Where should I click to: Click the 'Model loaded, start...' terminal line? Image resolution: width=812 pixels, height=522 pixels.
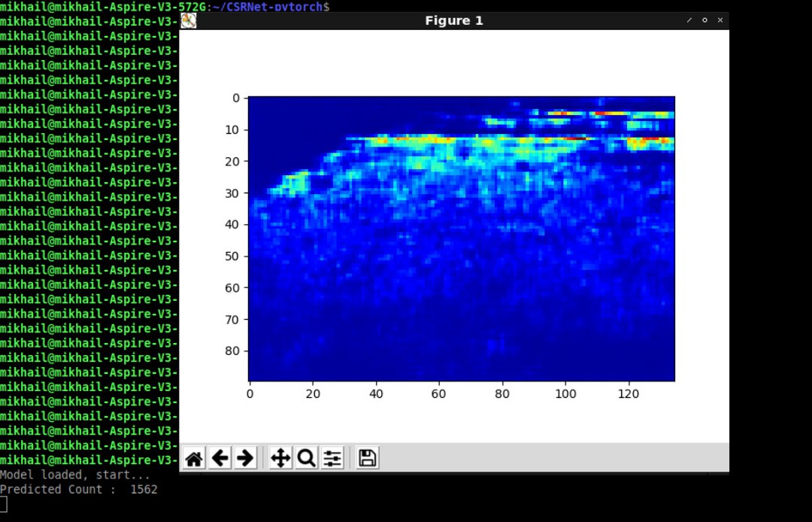(x=75, y=475)
